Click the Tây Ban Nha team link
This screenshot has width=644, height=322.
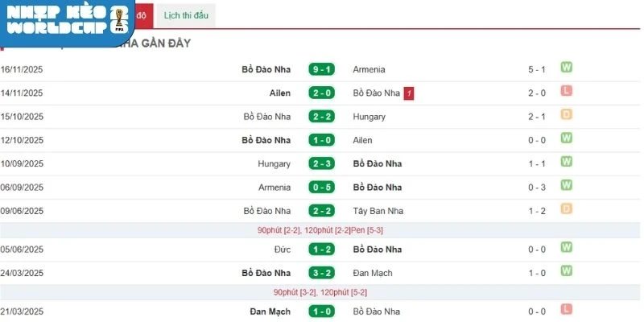tap(378, 210)
